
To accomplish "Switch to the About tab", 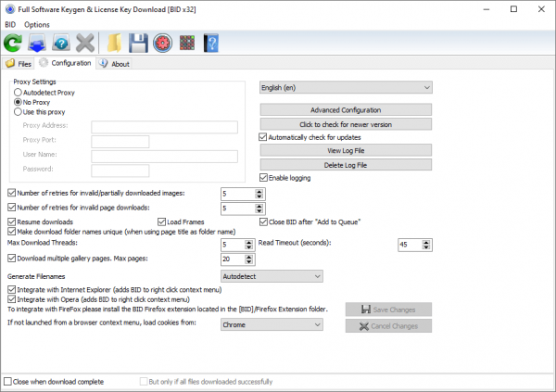I will (114, 64).
